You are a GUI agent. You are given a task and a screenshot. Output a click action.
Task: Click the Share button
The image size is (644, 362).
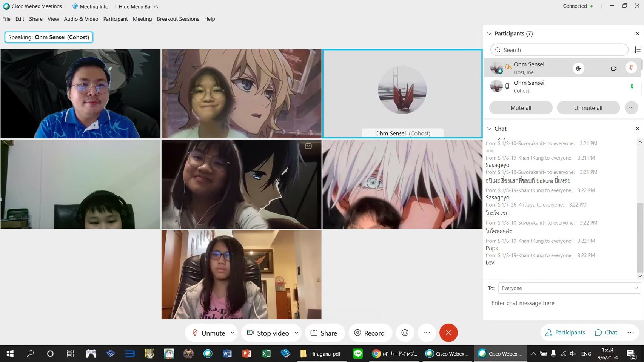pyautogui.click(x=324, y=333)
